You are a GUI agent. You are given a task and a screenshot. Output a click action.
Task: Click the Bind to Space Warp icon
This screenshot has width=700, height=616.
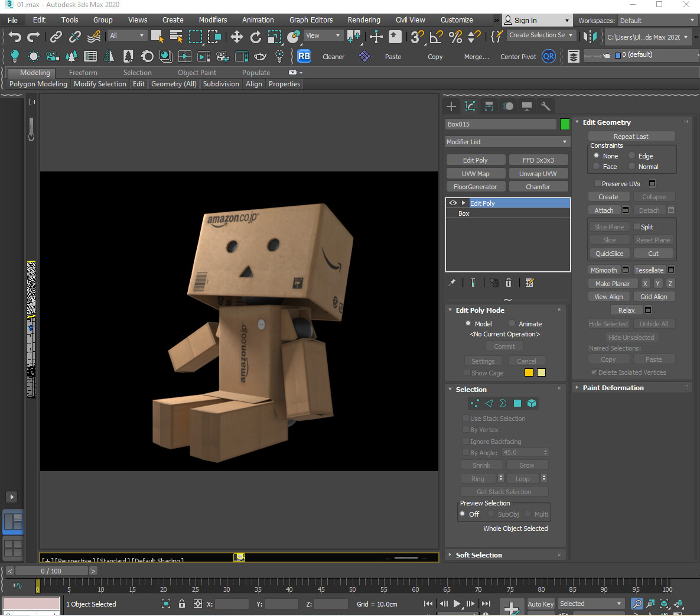tap(94, 37)
